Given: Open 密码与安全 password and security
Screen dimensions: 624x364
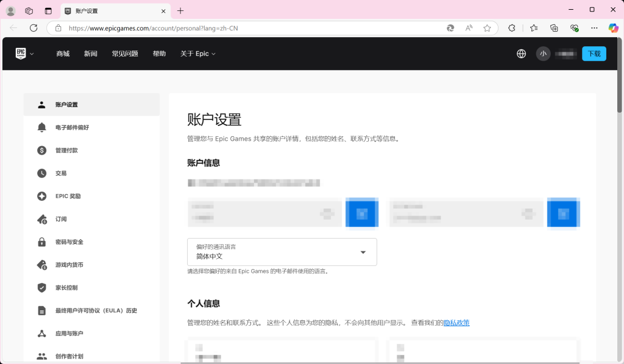Looking at the screenshot, I should (69, 242).
